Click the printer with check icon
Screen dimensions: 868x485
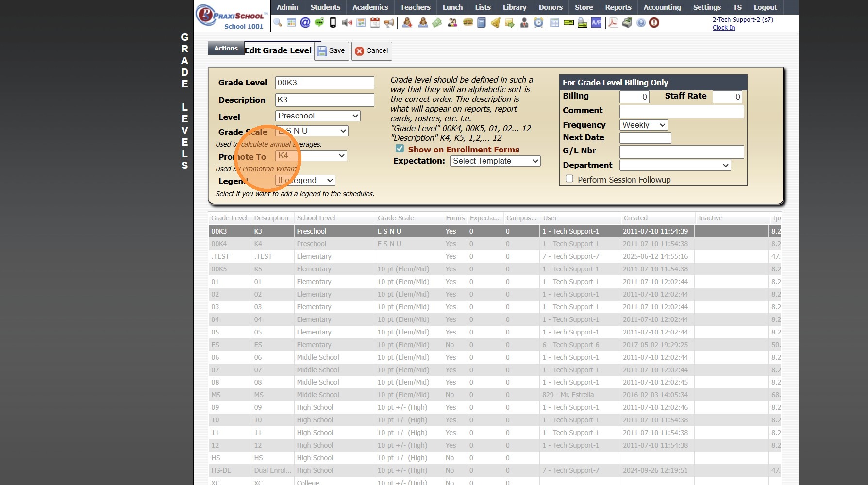pyautogui.click(x=583, y=22)
